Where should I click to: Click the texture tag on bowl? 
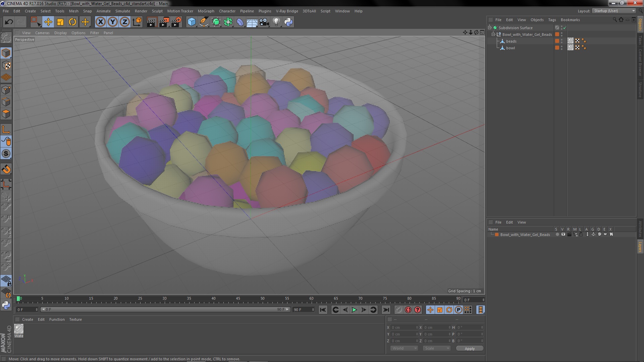570,48
